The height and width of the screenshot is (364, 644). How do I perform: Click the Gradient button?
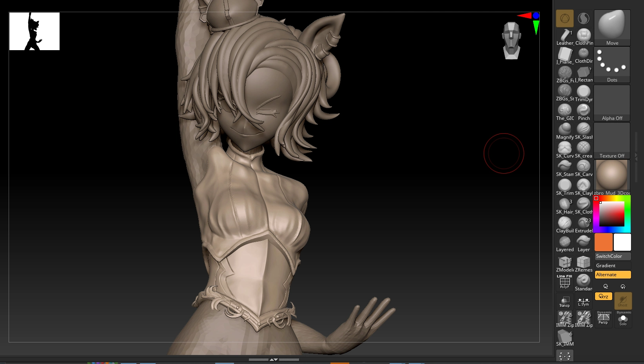pyautogui.click(x=613, y=266)
